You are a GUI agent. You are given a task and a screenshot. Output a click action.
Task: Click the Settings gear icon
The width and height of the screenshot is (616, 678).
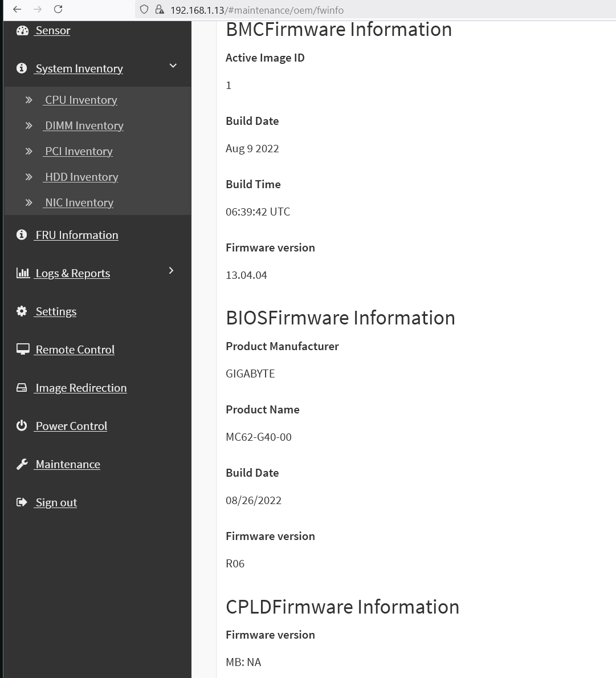pyautogui.click(x=22, y=311)
